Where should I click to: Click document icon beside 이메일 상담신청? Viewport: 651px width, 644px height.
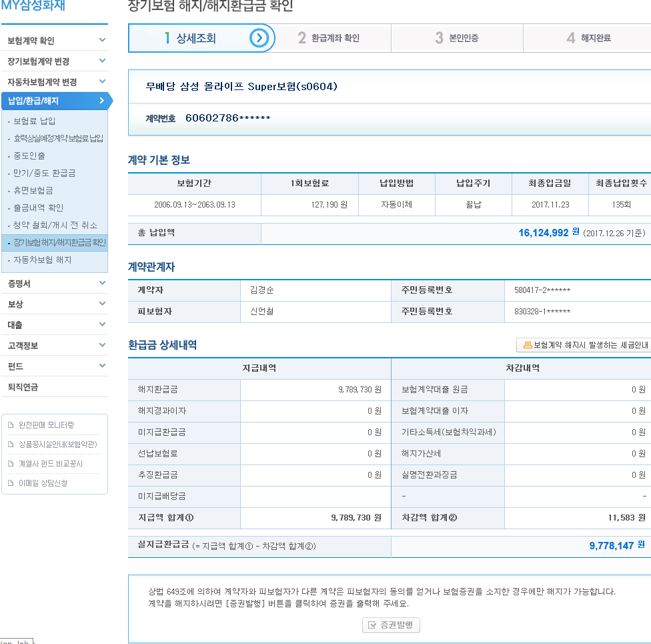coord(11,483)
